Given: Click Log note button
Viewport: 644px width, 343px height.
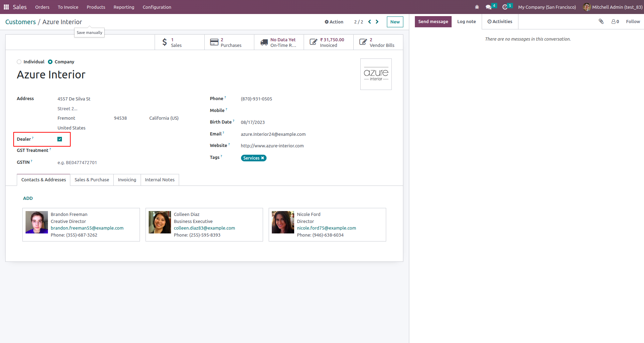Looking at the screenshot, I should (467, 22).
